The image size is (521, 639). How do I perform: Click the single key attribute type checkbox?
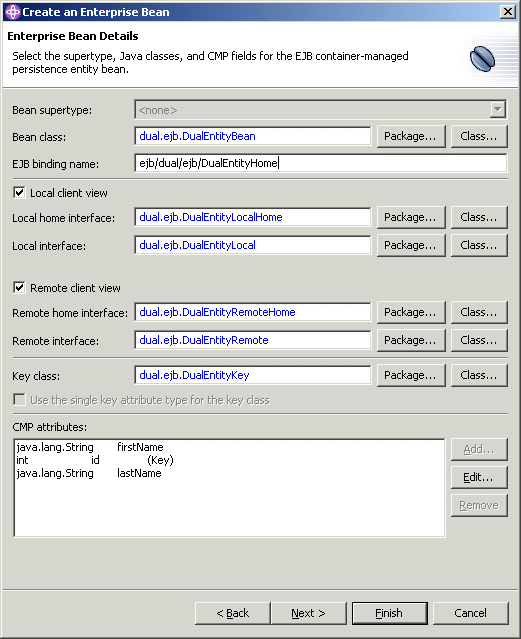pos(19,399)
